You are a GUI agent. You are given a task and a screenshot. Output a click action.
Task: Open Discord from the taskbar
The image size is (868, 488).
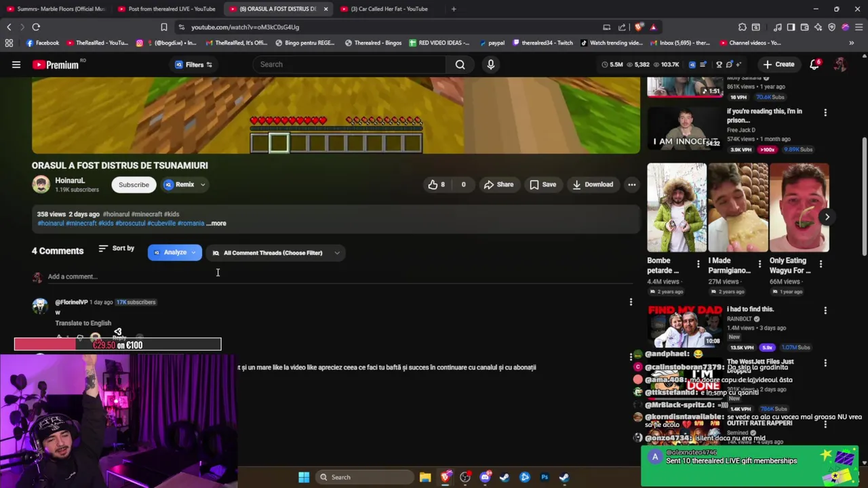click(485, 477)
